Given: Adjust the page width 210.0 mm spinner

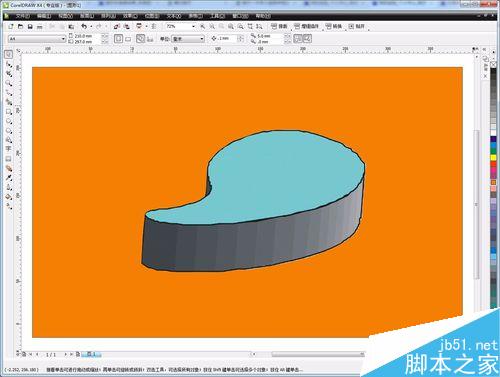Looking at the screenshot, I should [x=105, y=36].
